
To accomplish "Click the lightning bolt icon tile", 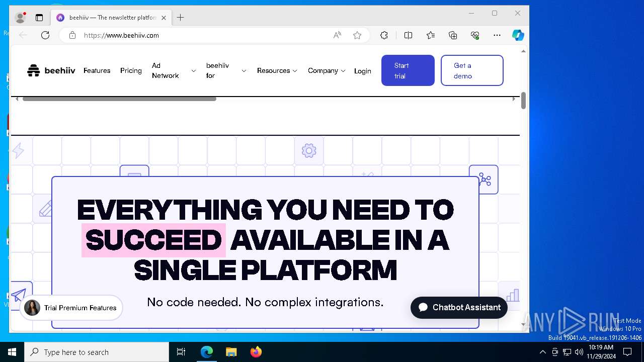I will point(19,150).
